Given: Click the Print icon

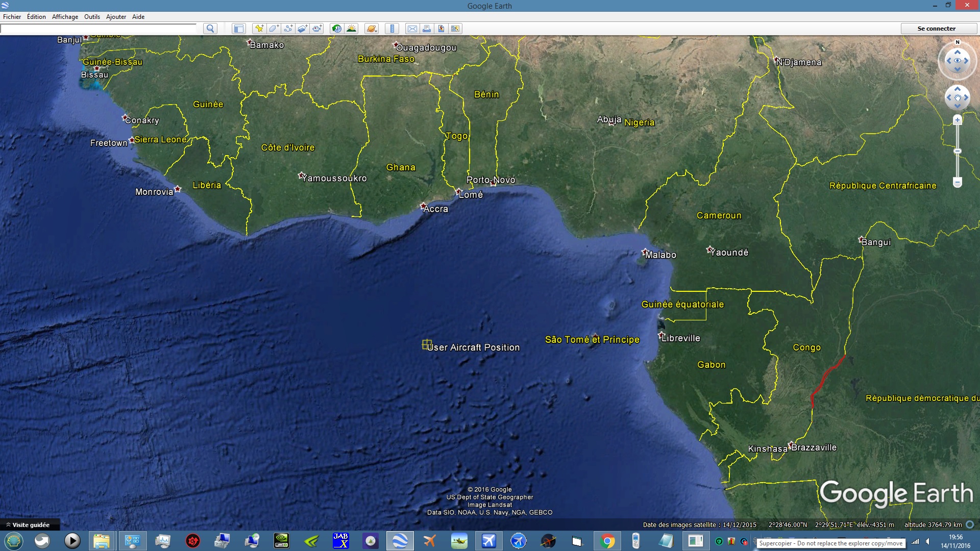Looking at the screenshot, I should tap(427, 29).
